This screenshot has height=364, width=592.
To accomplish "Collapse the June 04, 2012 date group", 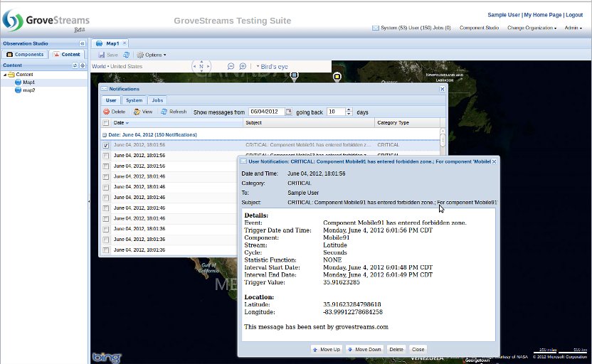I will pyautogui.click(x=105, y=134).
